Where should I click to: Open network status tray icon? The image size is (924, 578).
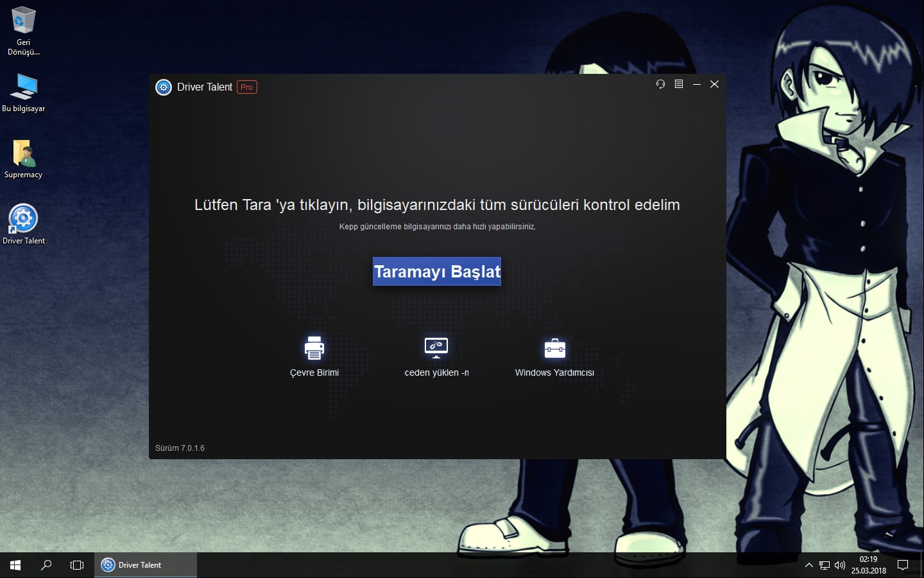(x=825, y=565)
